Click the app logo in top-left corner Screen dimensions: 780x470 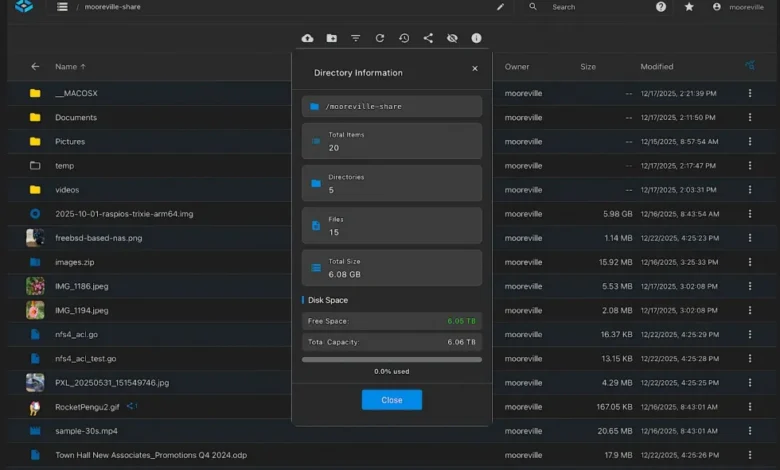(x=24, y=6)
